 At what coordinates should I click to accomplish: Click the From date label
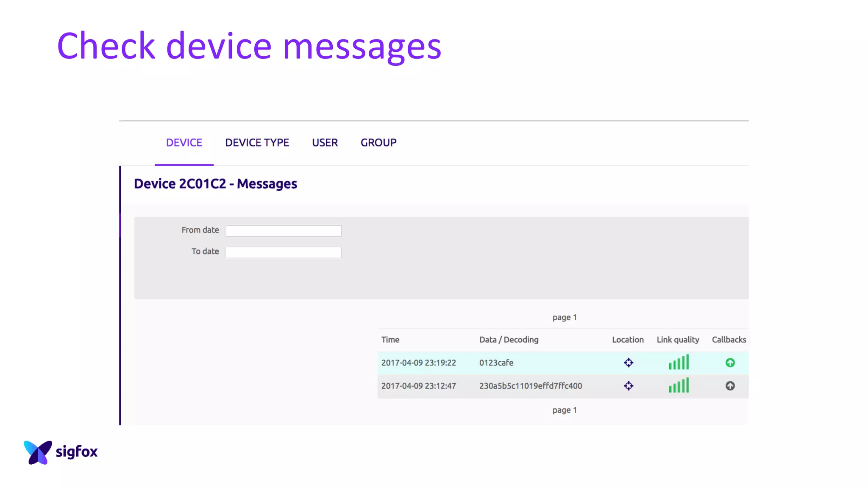tap(200, 230)
